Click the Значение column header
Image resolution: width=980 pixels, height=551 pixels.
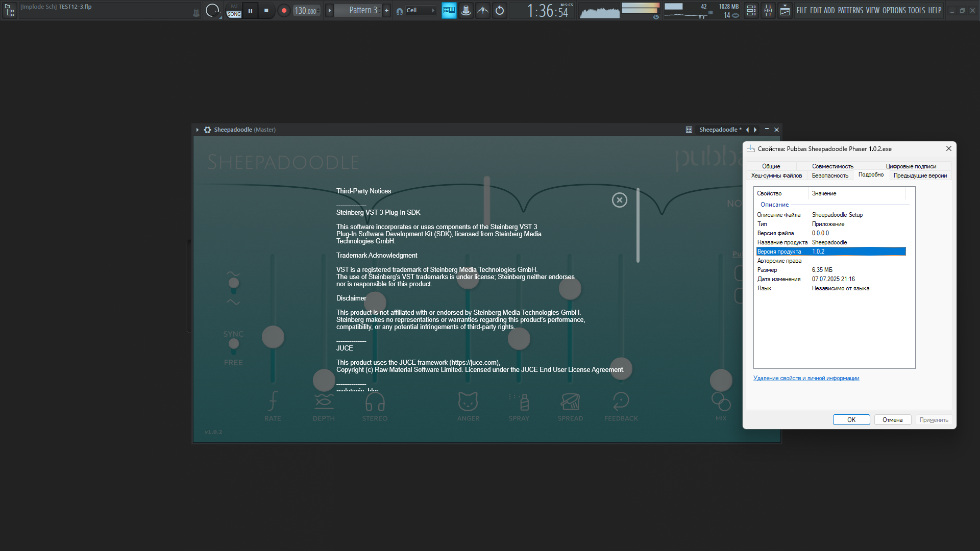[857, 193]
